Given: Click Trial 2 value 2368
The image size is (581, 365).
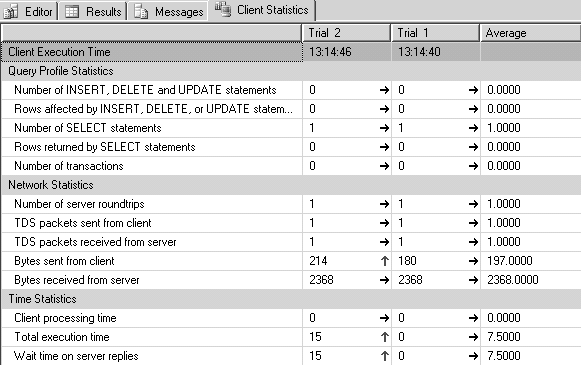Looking at the screenshot, I should pos(321,280).
